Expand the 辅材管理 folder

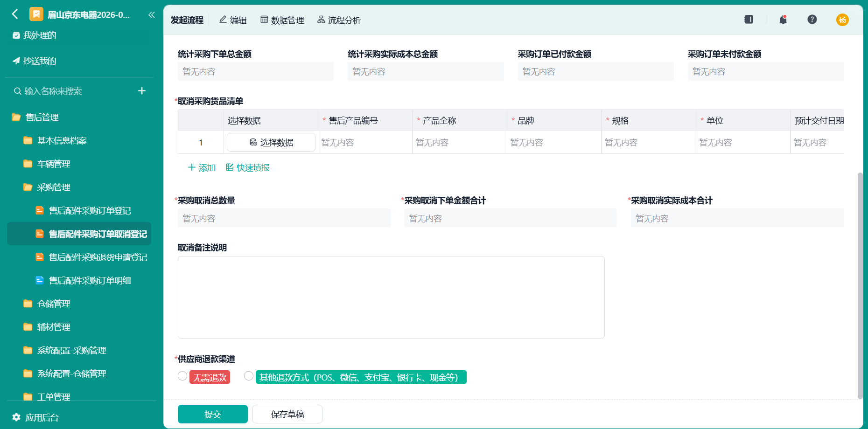click(x=28, y=327)
